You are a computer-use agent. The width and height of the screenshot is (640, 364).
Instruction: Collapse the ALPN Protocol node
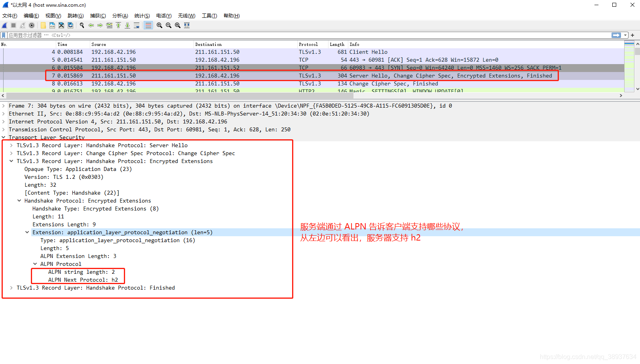pyautogui.click(x=35, y=264)
